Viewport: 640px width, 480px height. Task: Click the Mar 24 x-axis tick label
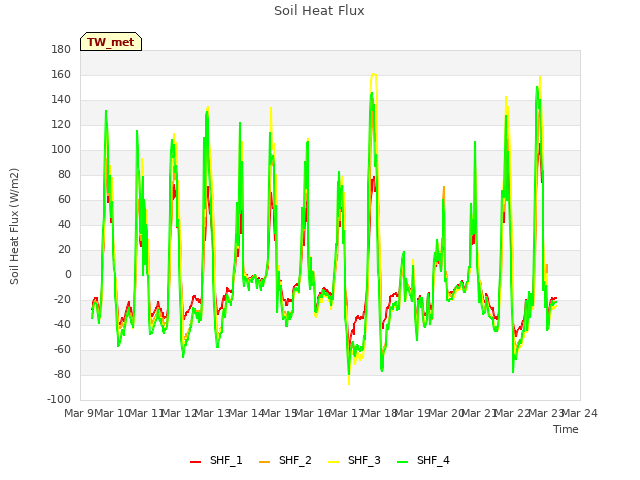(x=580, y=413)
